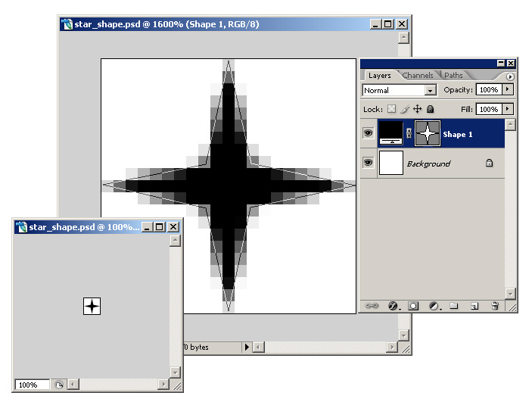The height and width of the screenshot is (405, 532).
Task: Minimize the star_shape.psd 100% window
Action: tap(147, 227)
